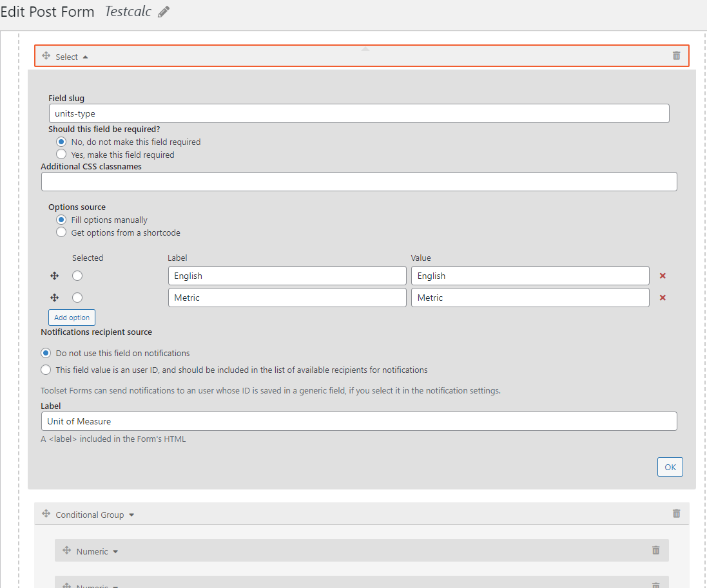Remove the English option with red X

coord(663,276)
